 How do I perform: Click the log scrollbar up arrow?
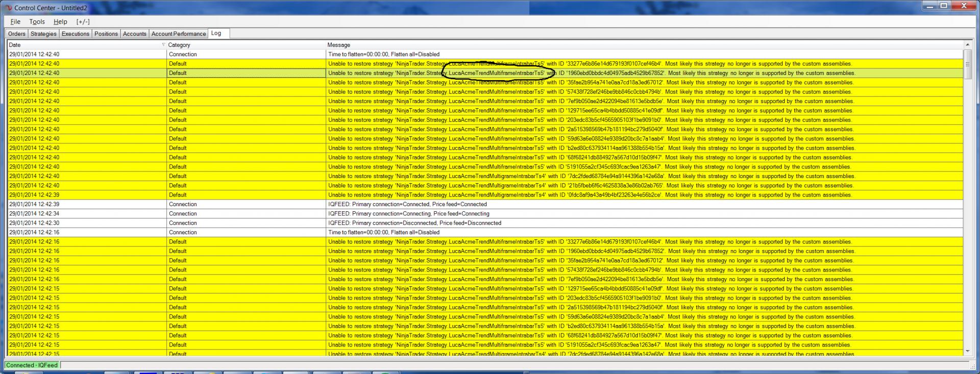click(x=967, y=45)
